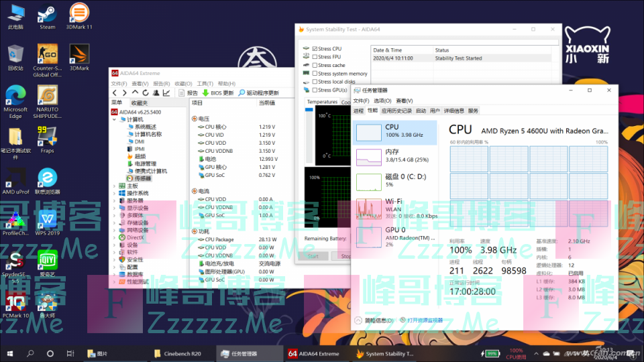The width and height of the screenshot is (644, 362).
Task: Open the 爱奇艺 iQIYI desktop icon
Action: [47, 263]
